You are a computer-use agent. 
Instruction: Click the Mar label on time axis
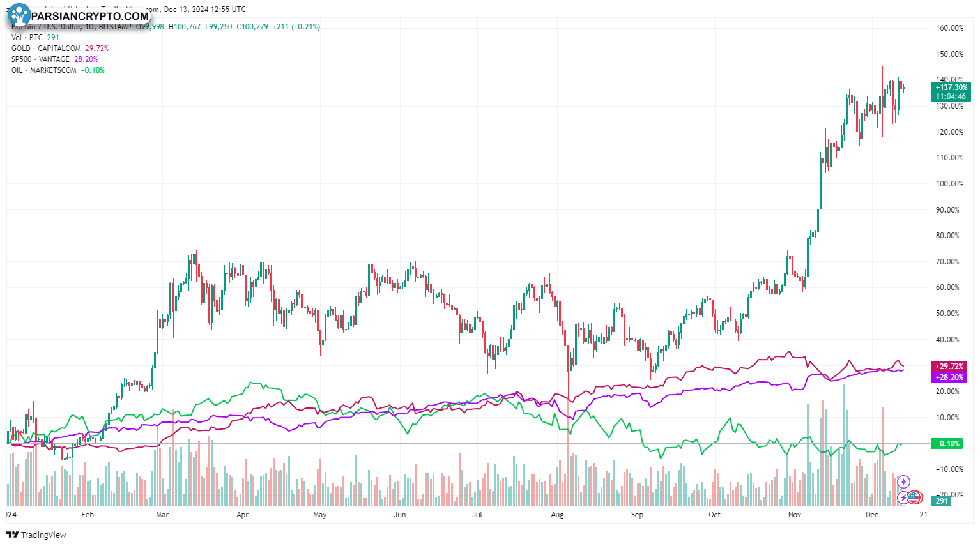[x=162, y=515]
